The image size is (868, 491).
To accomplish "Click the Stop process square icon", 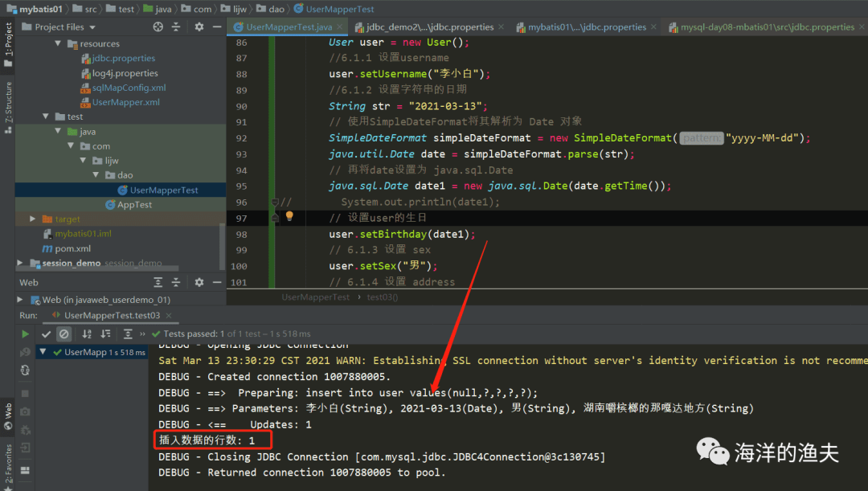I will click(25, 393).
